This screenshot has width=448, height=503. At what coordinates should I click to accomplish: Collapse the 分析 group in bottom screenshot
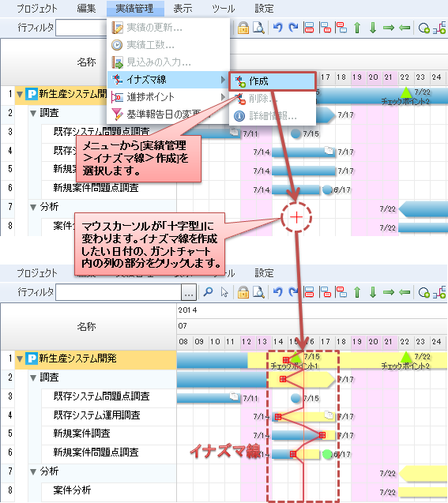coord(32,472)
